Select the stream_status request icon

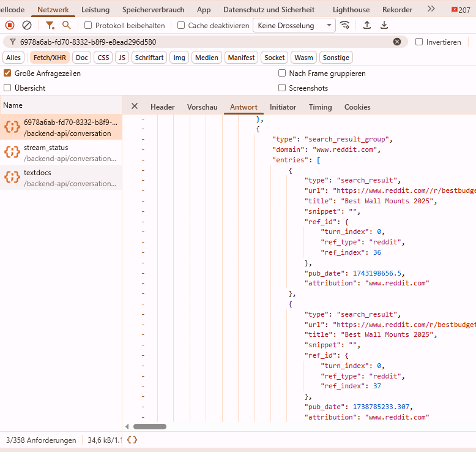(12, 152)
